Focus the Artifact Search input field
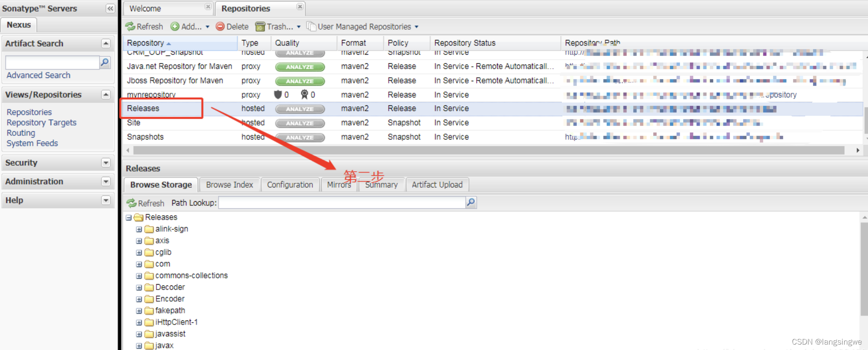The width and height of the screenshot is (868, 350). [x=52, y=62]
